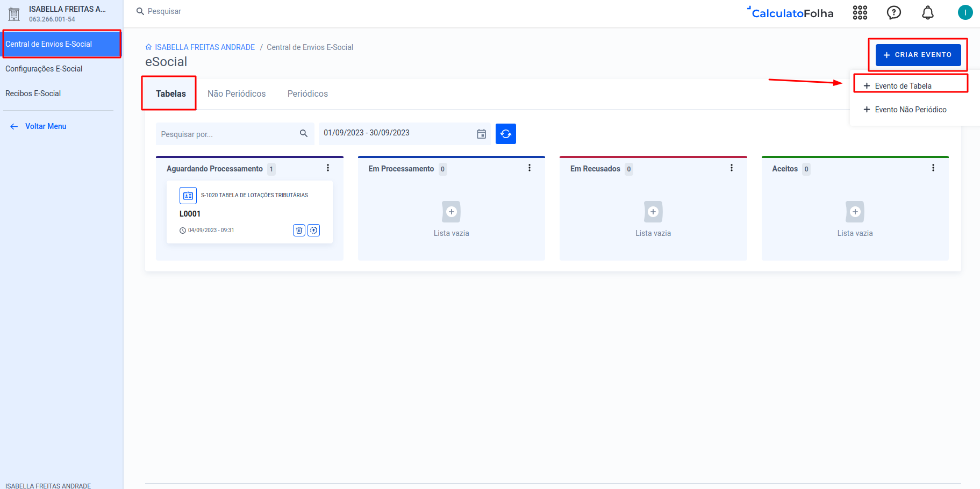This screenshot has width=980, height=489.
Task: Click the Em Recusados column heading
Action: coord(595,169)
